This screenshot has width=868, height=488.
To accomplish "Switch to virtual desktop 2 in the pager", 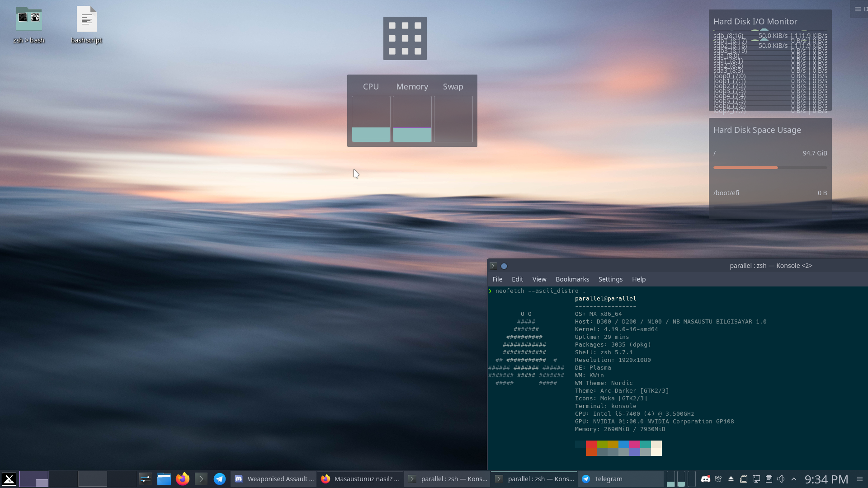I will click(63, 479).
